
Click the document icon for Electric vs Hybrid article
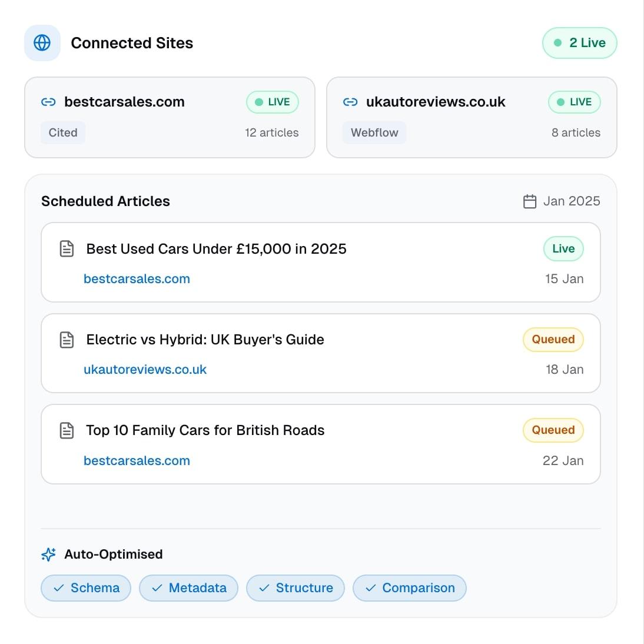coord(67,340)
